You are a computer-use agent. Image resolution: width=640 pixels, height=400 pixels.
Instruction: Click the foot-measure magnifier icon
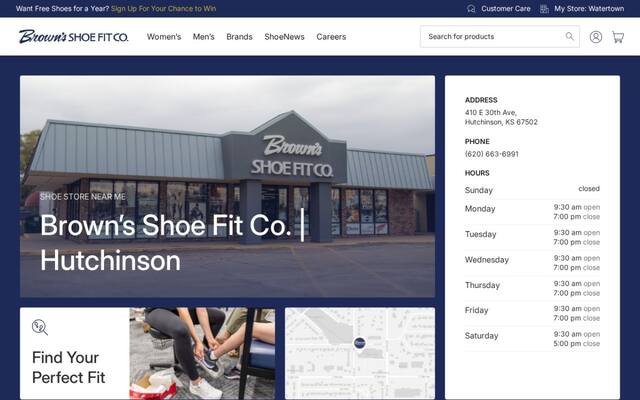point(40,327)
